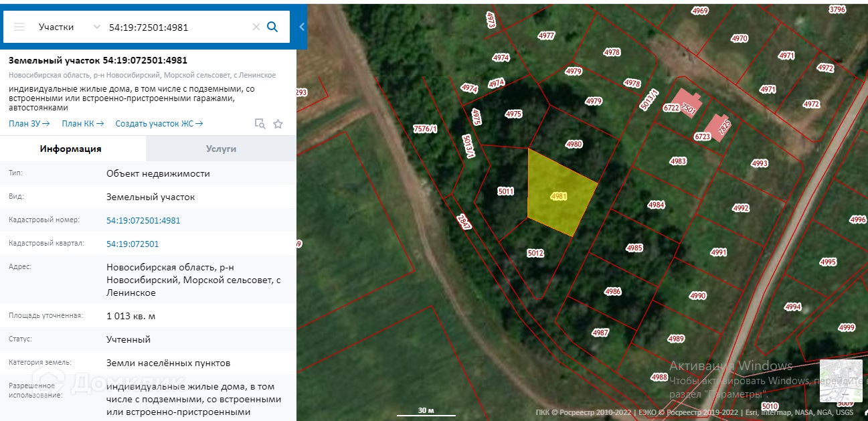Click parcel label 4994 on map

pos(792,307)
